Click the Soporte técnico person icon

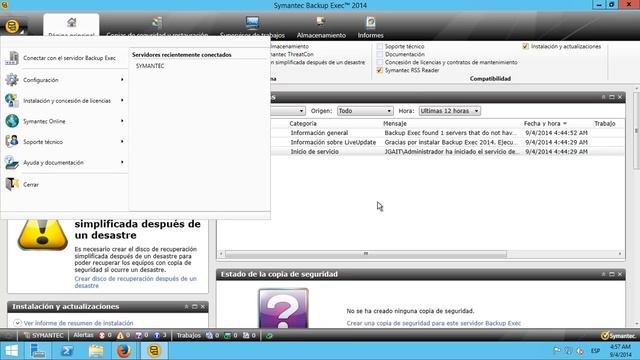click(x=12, y=141)
